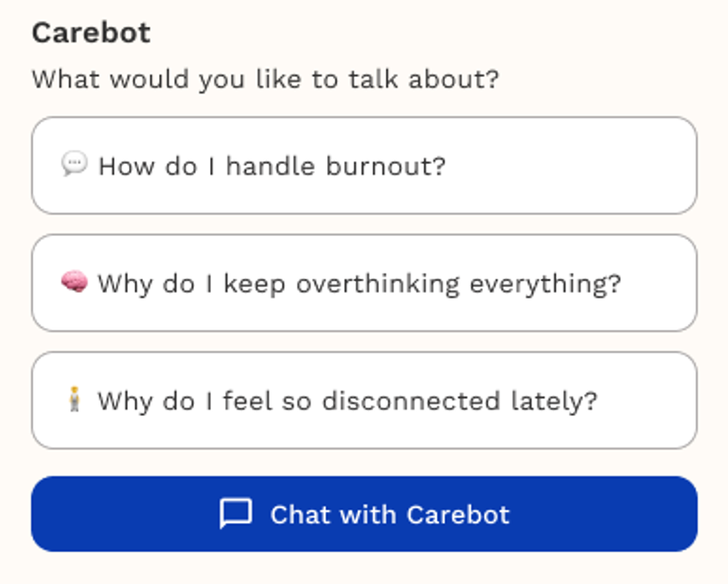This screenshot has height=584, width=728.
Task: Click the "Chat with Carebot" label text
Action: click(x=389, y=514)
